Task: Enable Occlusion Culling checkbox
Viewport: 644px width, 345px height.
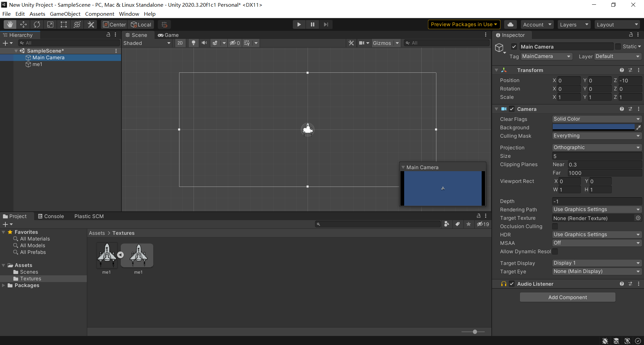Action: click(x=555, y=226)
